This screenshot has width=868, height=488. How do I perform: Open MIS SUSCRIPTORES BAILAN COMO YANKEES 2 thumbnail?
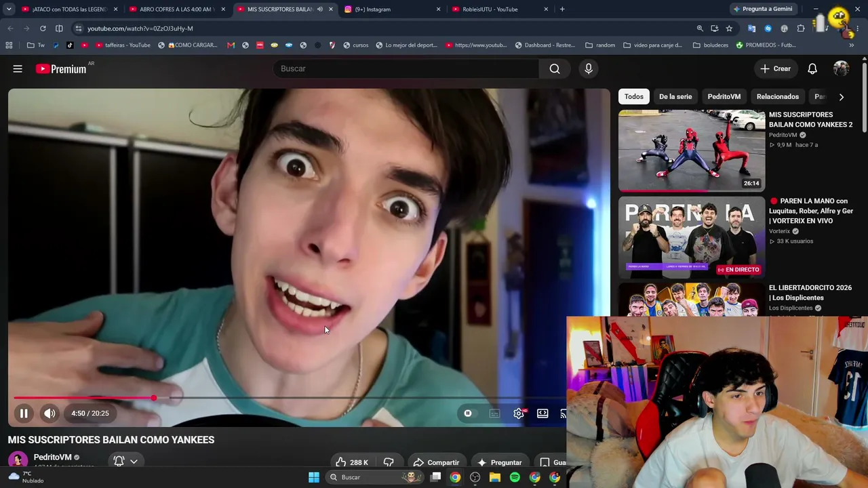click(692, 150)
